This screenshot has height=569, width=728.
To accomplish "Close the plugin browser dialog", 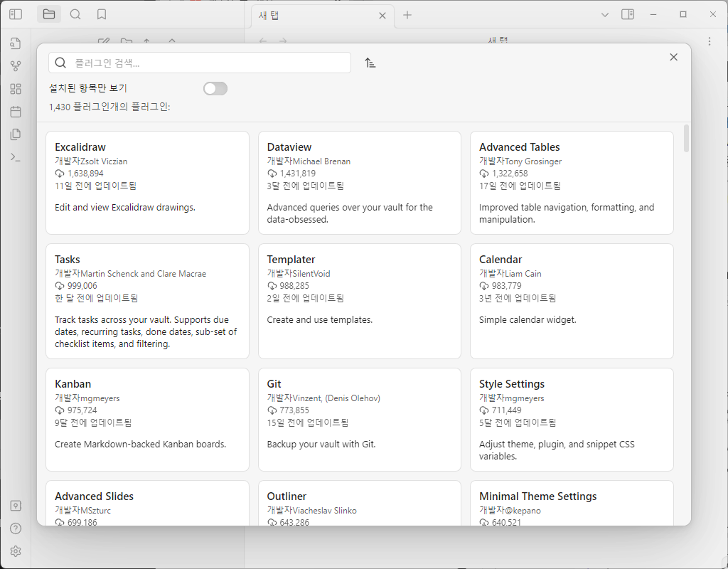I will [x=674, y=57].
